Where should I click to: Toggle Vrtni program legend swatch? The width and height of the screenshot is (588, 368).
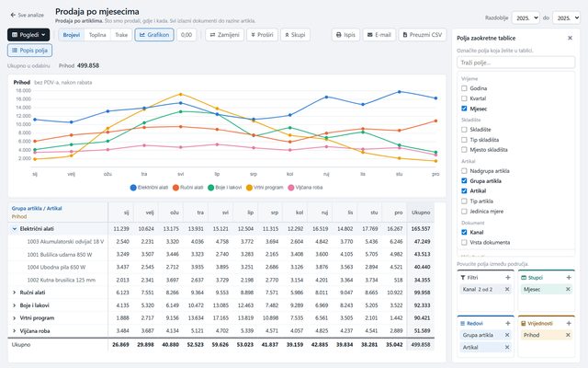point(249,188)
